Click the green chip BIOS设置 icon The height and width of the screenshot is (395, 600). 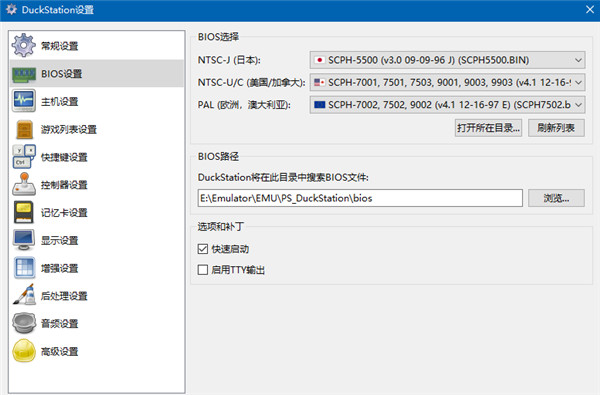24,74
